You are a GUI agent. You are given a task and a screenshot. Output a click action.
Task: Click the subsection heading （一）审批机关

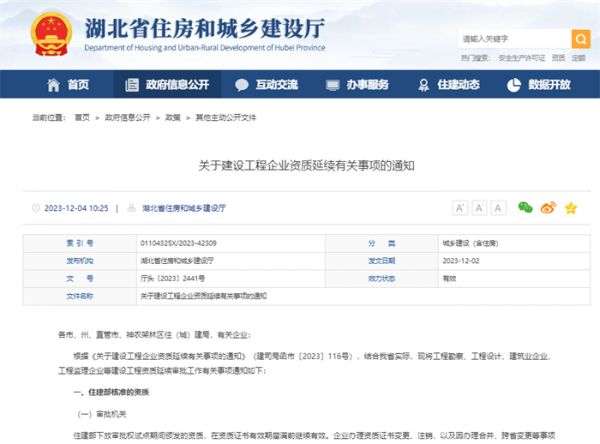[102, 414]
